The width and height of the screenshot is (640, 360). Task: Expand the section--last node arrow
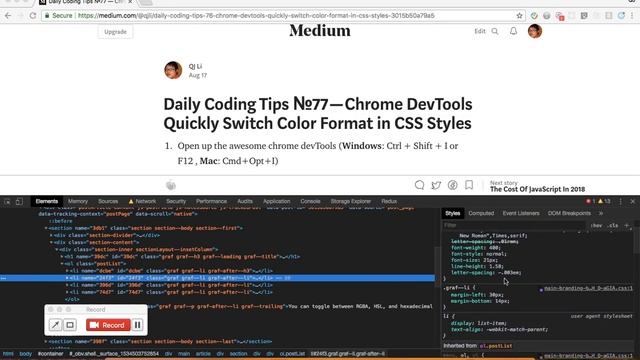tap(46, 342)
